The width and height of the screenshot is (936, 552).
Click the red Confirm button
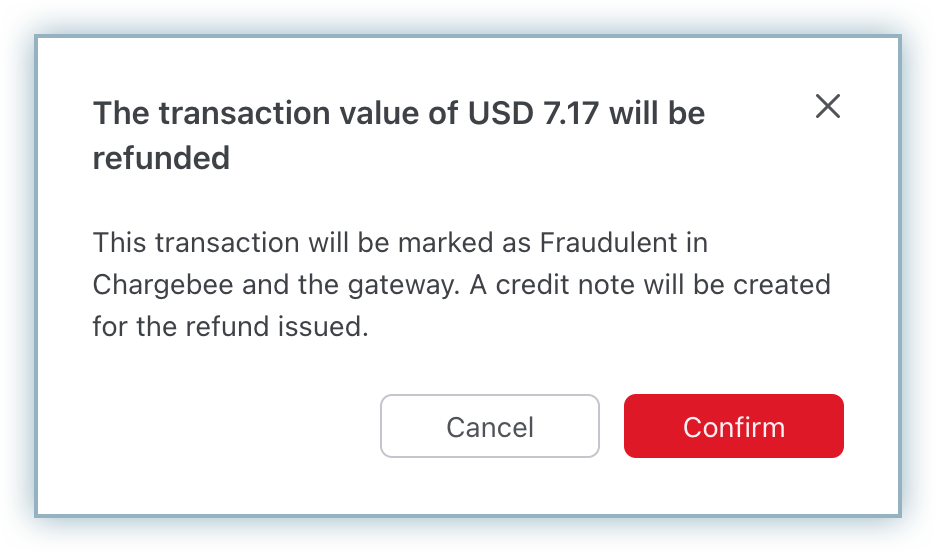tap(733, 427)
